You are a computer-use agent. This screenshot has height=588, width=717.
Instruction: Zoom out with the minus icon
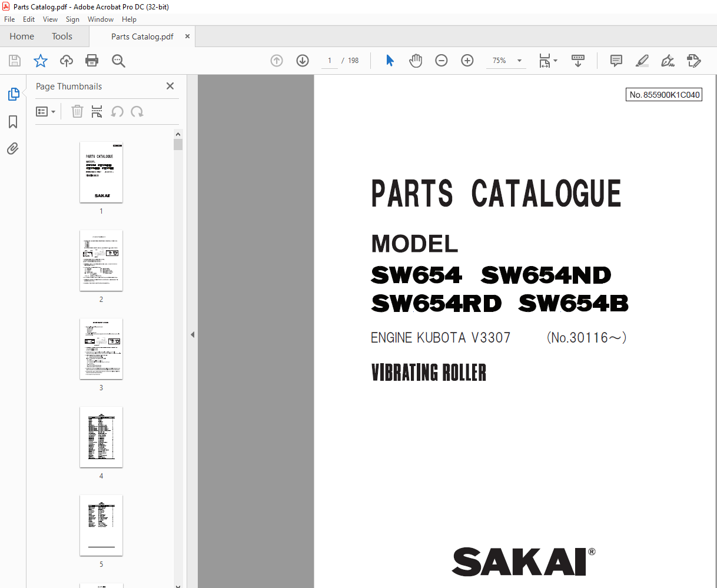coord(442,61)
